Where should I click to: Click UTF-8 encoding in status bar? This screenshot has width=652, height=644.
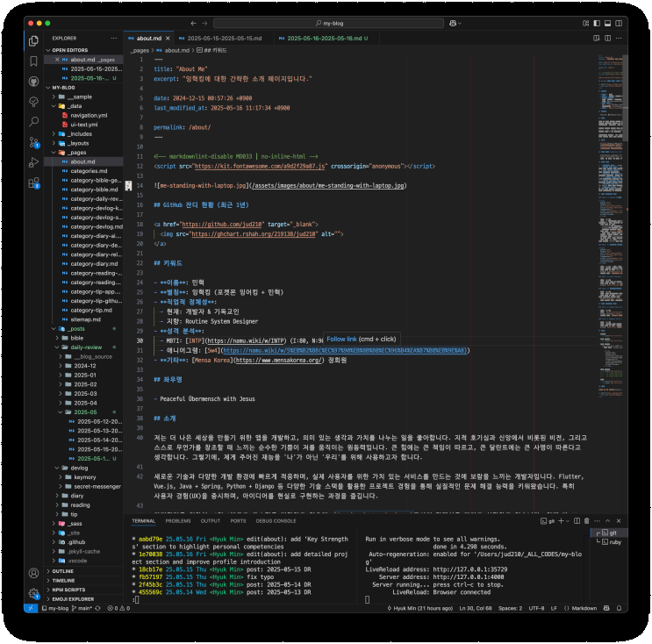point(536,608)
